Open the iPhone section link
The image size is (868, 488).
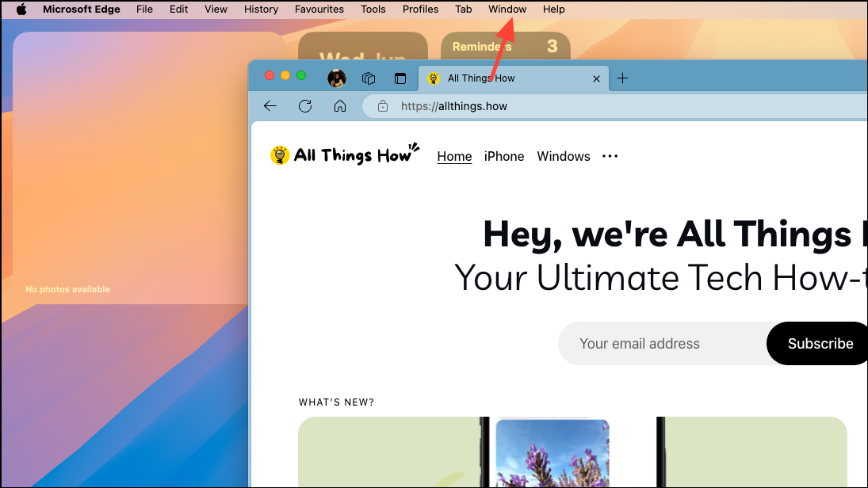(503, 156)
